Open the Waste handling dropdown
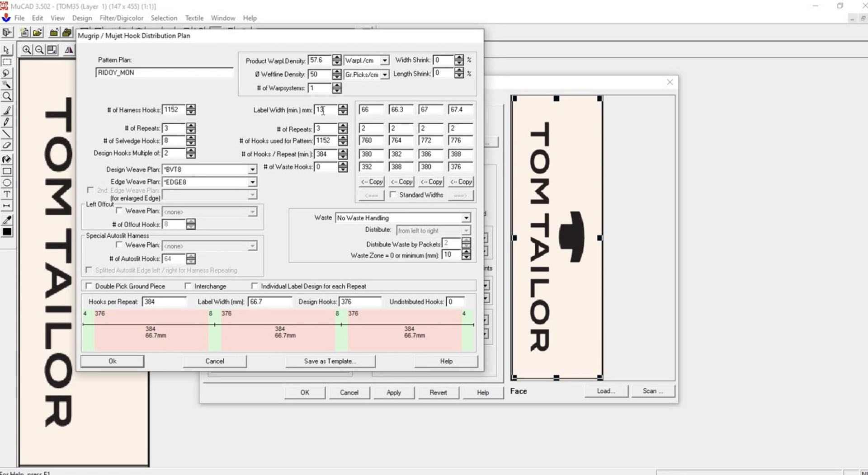 point(466,218)
